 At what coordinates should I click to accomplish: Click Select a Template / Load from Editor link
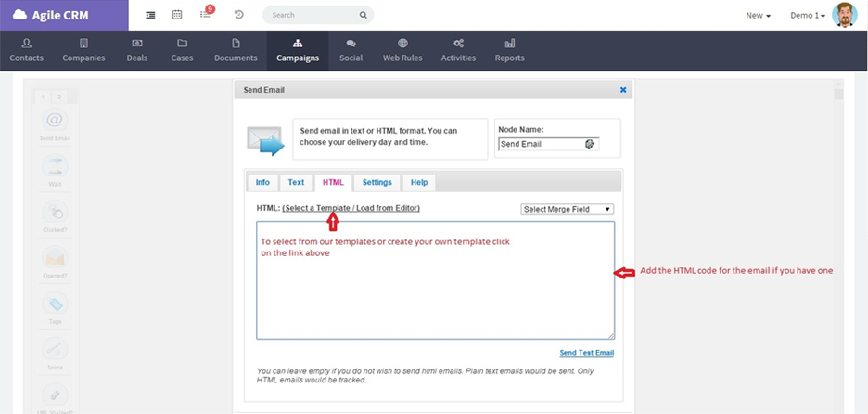click(351, 208)
